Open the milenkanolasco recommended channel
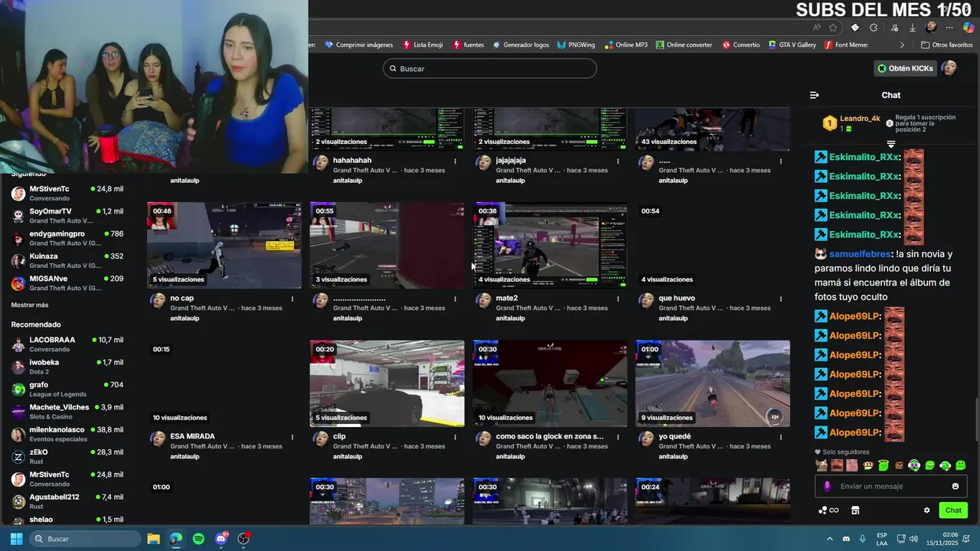This screenshot has height=551, width=980. [67, 435]
